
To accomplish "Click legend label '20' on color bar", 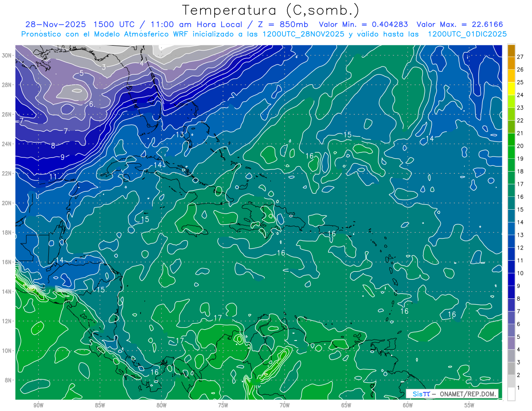I will (520, 146).
